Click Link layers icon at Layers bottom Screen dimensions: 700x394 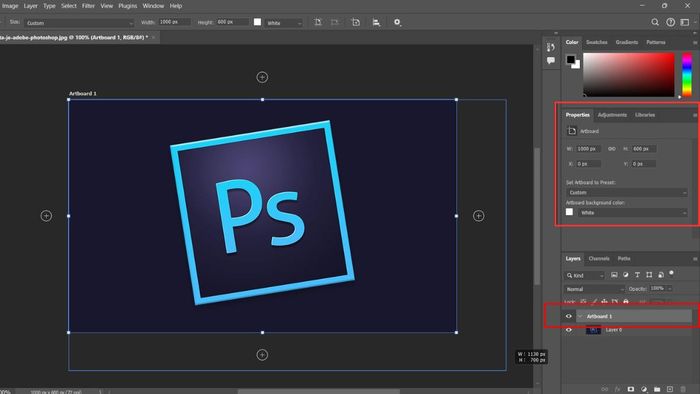tap(604, 390)
